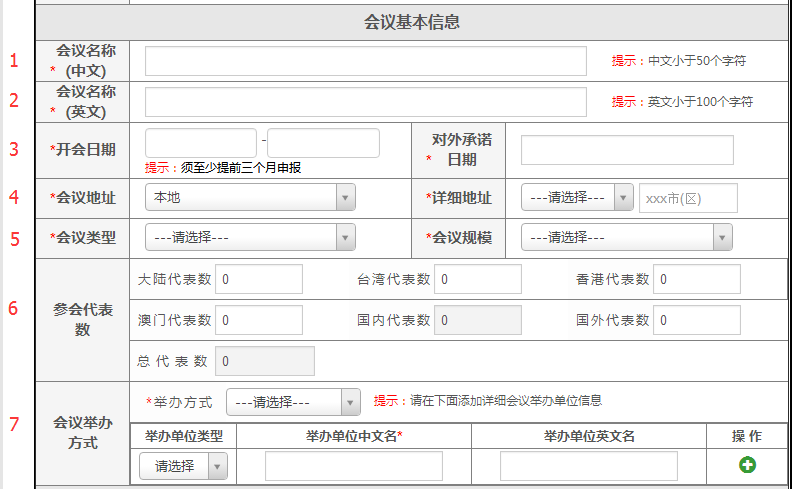Click the 台湾代表数 input box
The image size is (801, 489).
coord(477,280)
